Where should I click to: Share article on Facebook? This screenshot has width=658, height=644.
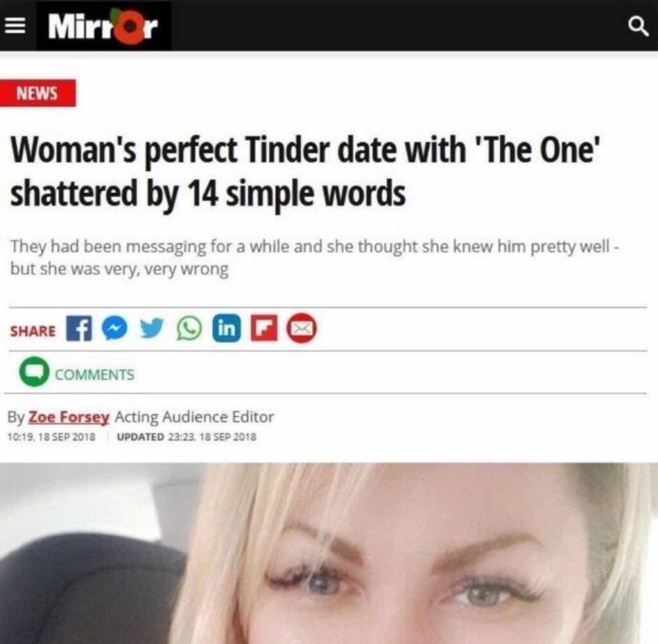[x=79, y=329]
